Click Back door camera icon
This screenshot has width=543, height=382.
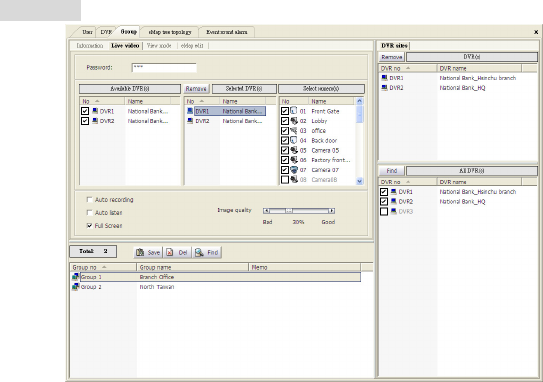pyautogui.click(x=294, y=140)
